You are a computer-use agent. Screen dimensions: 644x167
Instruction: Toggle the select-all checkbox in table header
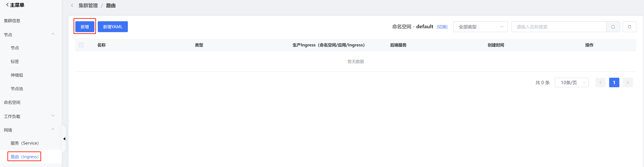[81, 45]
